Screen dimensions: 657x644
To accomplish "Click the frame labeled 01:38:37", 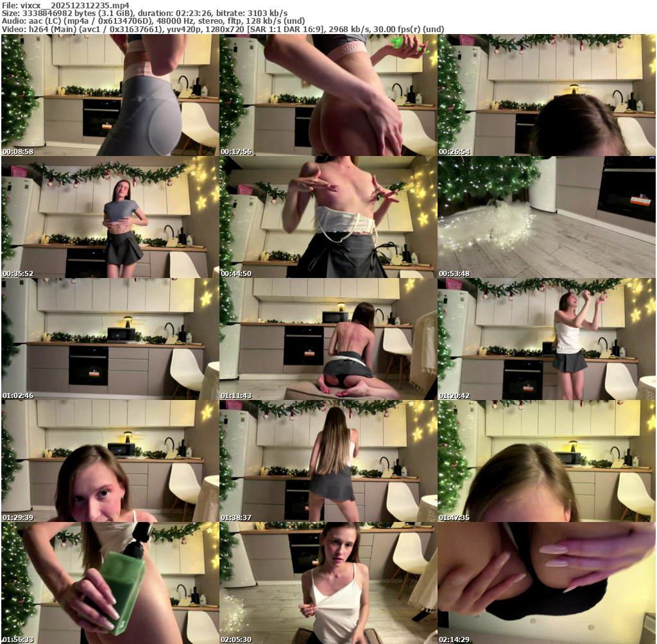I will tap(328, 461).
